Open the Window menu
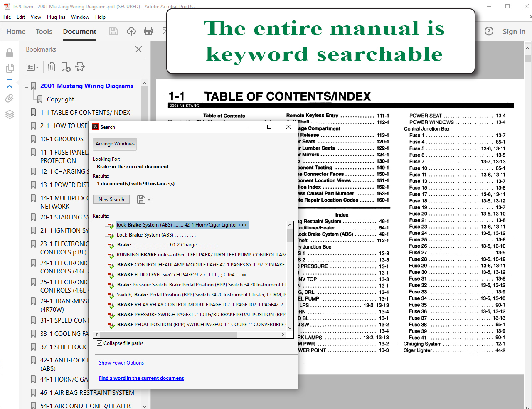532x409 pixels. 80,17
